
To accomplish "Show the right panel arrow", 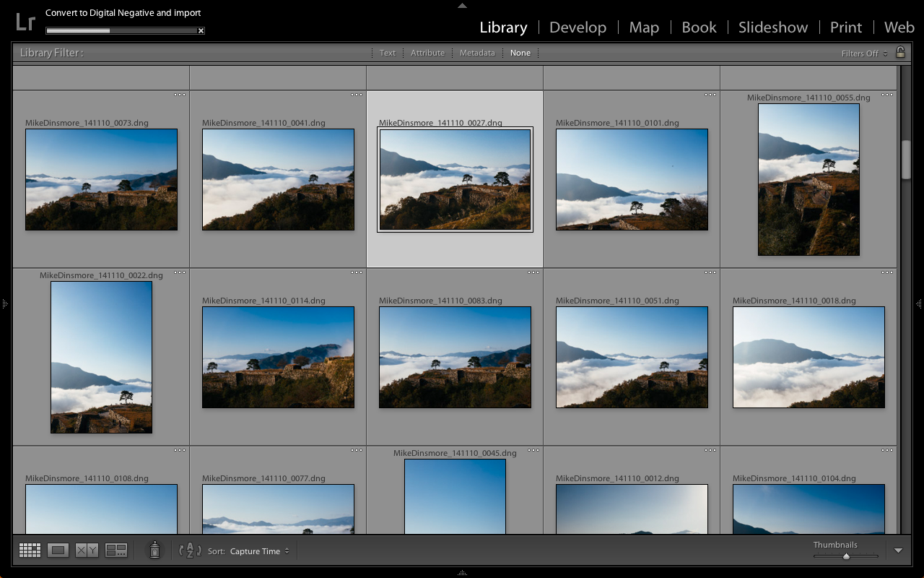I will pyautogui.click(x=920, y=304).
